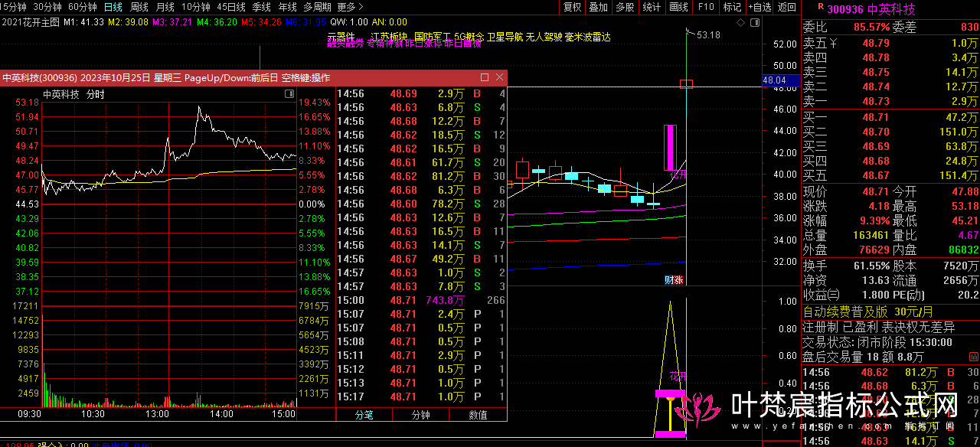The width and height of the screenshot is (980, 447).
Task: Switch to the 60分钟 period tab
Action: pos(83,7)
